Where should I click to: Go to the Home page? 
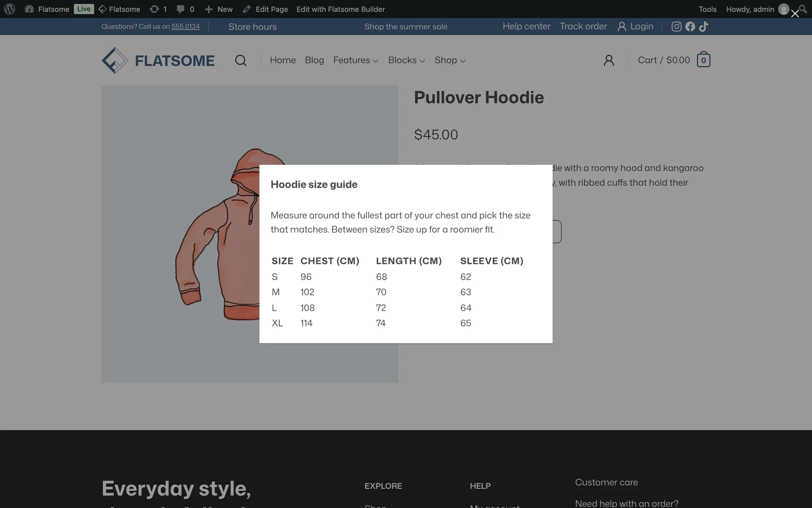tap(283, 60)
